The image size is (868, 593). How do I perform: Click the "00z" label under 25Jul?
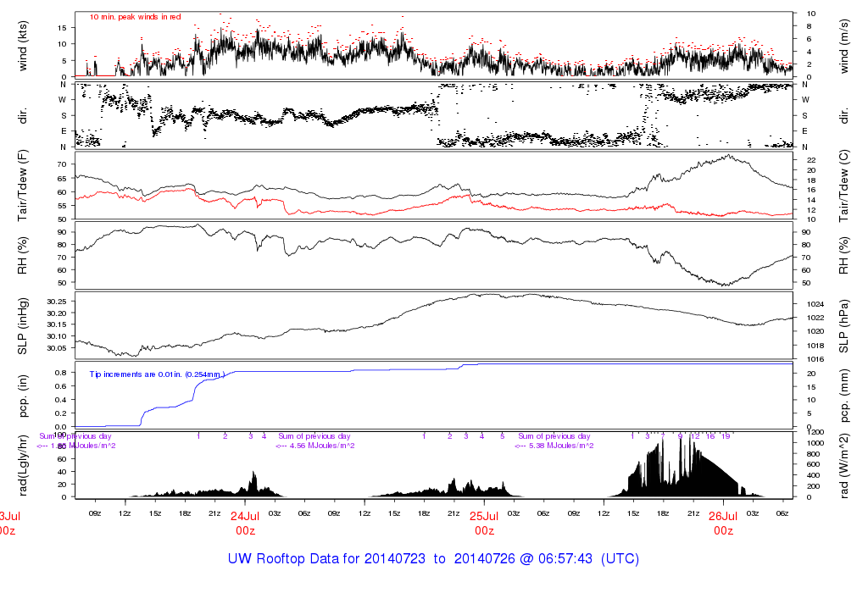(484, 531)
